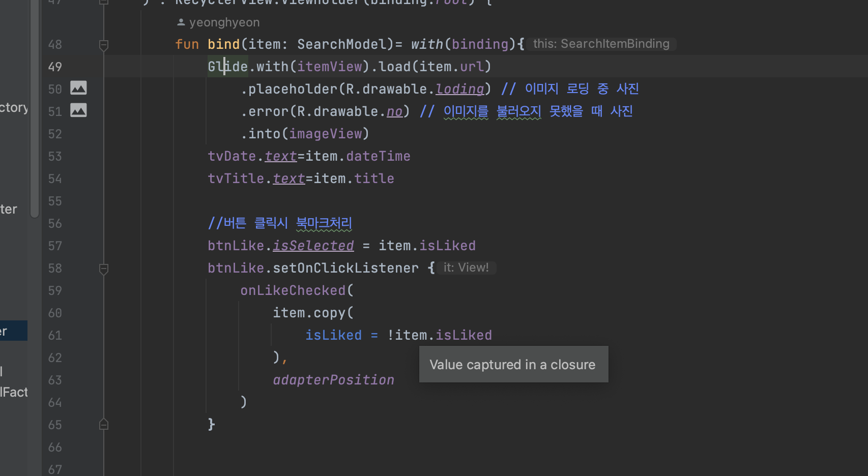Click the 'with' keyword call on line 48
The width and height of the screenshot is (868, 476).
pos(427,44)
